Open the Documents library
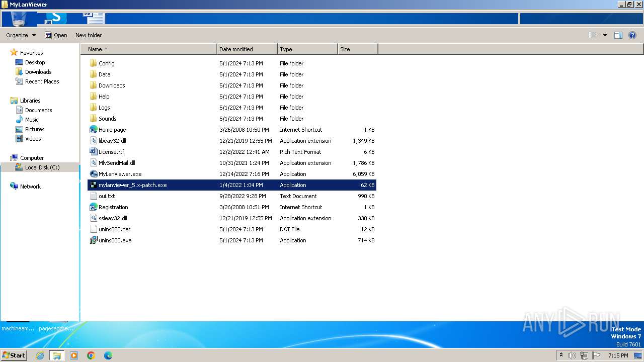644x362 pixels. coord(39,110)
